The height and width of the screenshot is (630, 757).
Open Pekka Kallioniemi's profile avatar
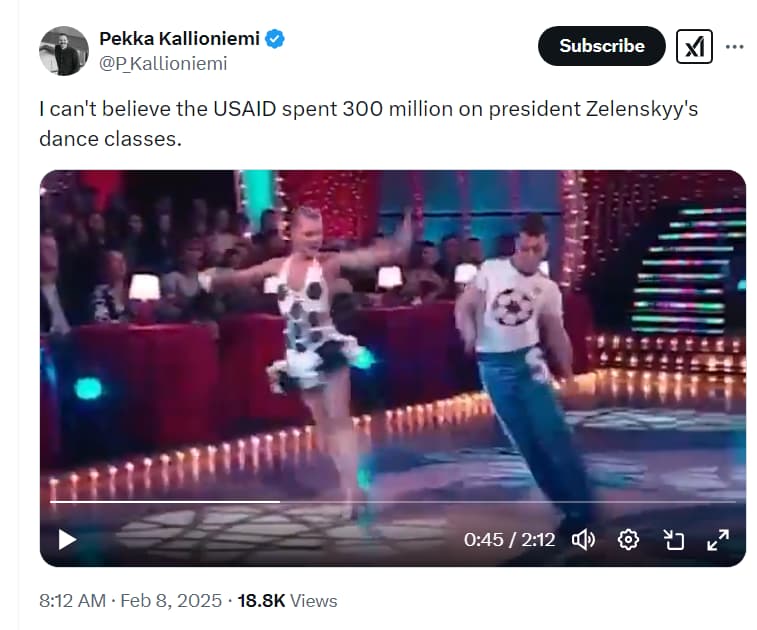pyautogui.click(x=64, y=51)
